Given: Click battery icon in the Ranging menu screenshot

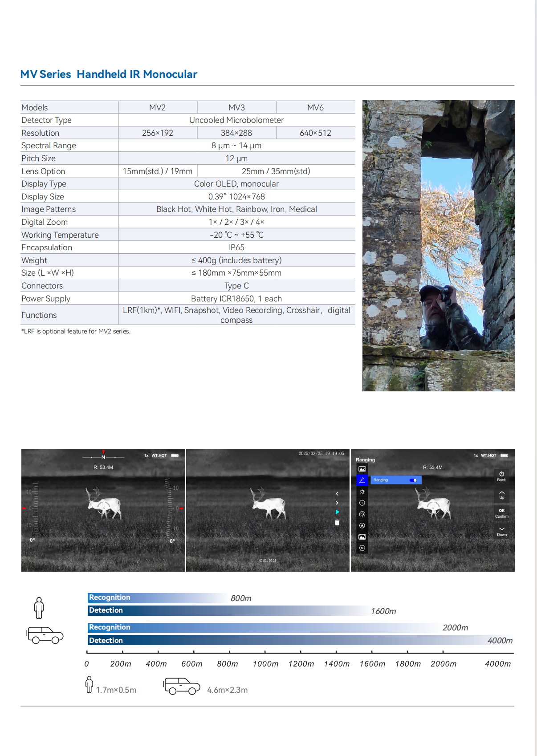Looking at the screenshot, I should coord(504,455).
